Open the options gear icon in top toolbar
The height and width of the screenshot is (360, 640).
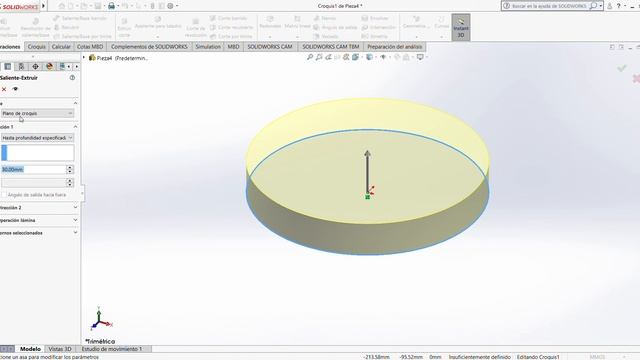coord(171,6)
